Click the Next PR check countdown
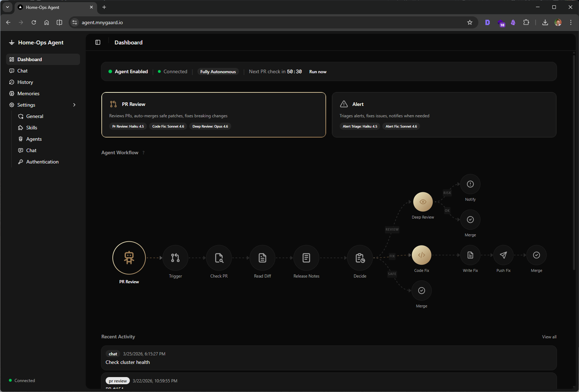This screenshot has width=579, height=392. [275, 72]
